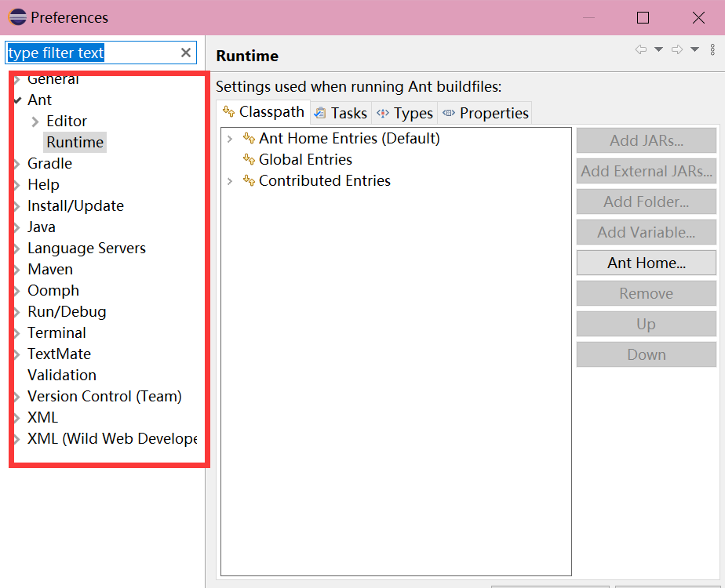Click the Tasks tab ant icon

point(322,112)
